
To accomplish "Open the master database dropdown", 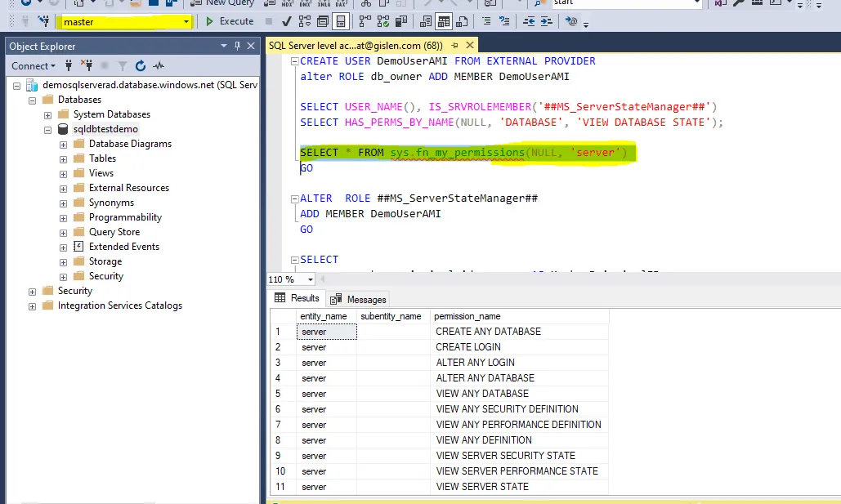I will click(186, 22).
